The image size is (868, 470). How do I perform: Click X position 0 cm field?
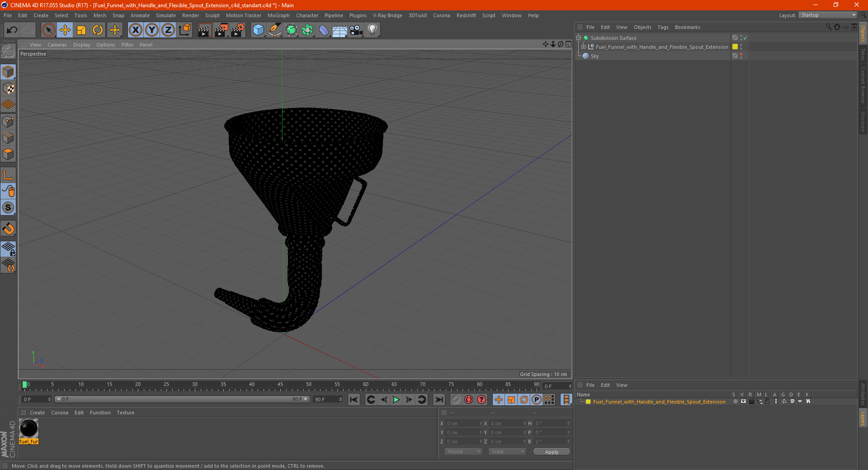[x=463, y=423]
